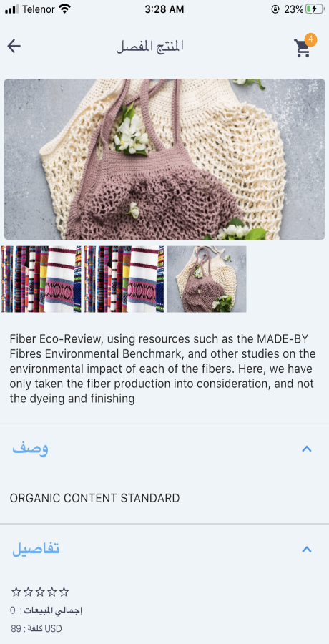Select the first star rating

click(16, 592)
